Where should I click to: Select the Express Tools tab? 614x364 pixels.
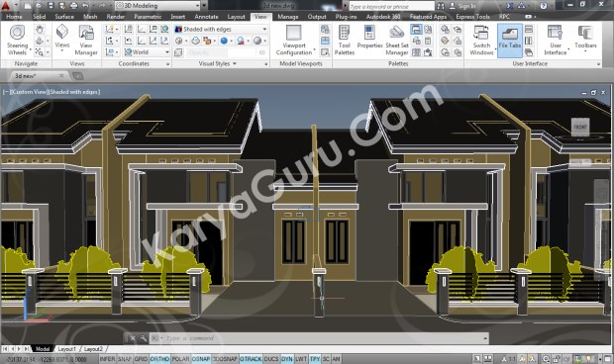coord(472,17)
